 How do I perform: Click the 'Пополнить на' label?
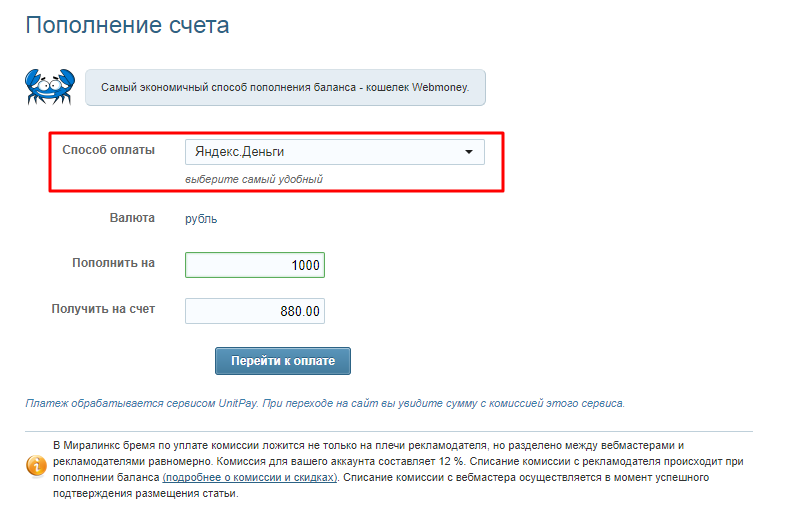click(x=113, y=263)
